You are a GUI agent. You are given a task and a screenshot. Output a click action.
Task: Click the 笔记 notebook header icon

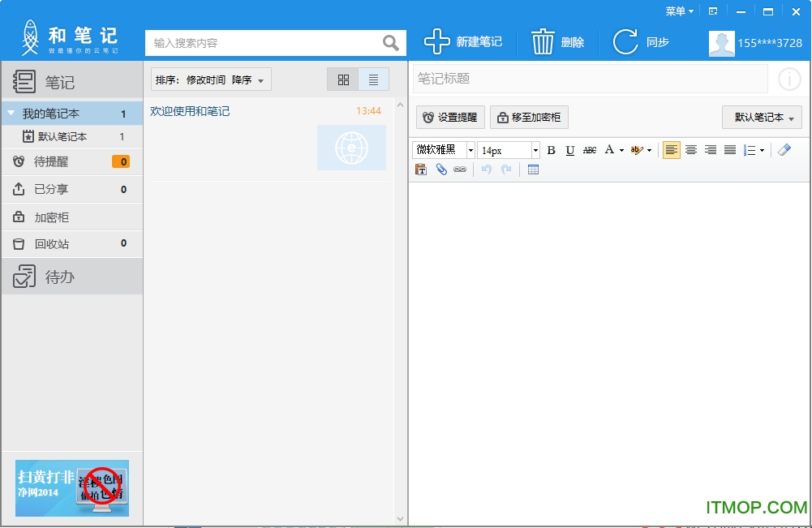(x=24, y=82)
